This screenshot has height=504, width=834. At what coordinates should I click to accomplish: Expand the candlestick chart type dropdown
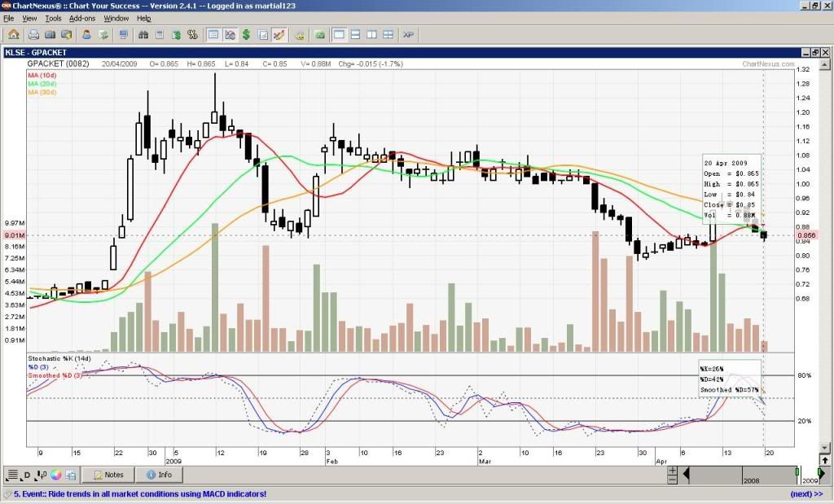coord(42,475)
